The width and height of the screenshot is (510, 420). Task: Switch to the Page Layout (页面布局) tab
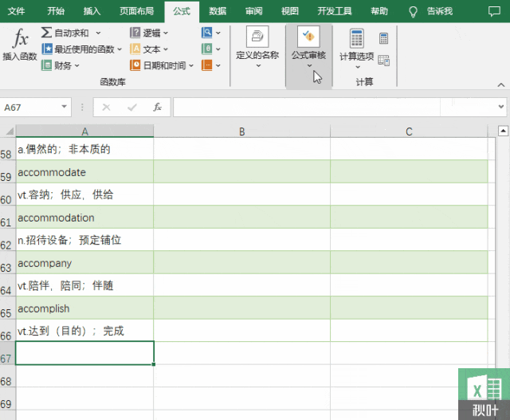click(x=136, y=11)
